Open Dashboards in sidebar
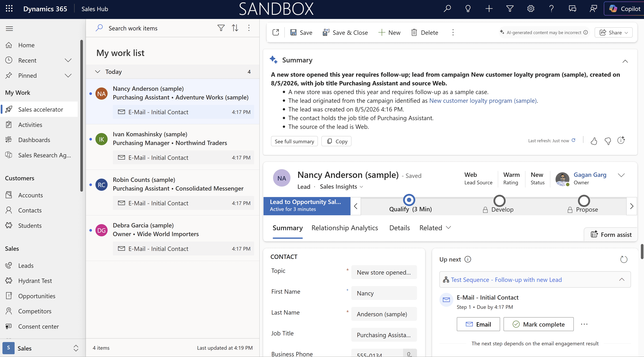Screen dimensions: 644x357 tap(34, 140)
